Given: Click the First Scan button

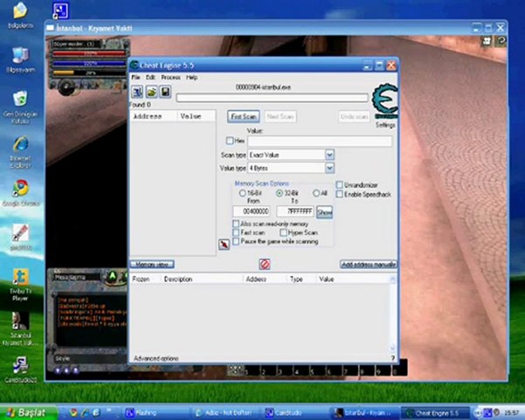Looking at the screenshot, I should [243, 117].
